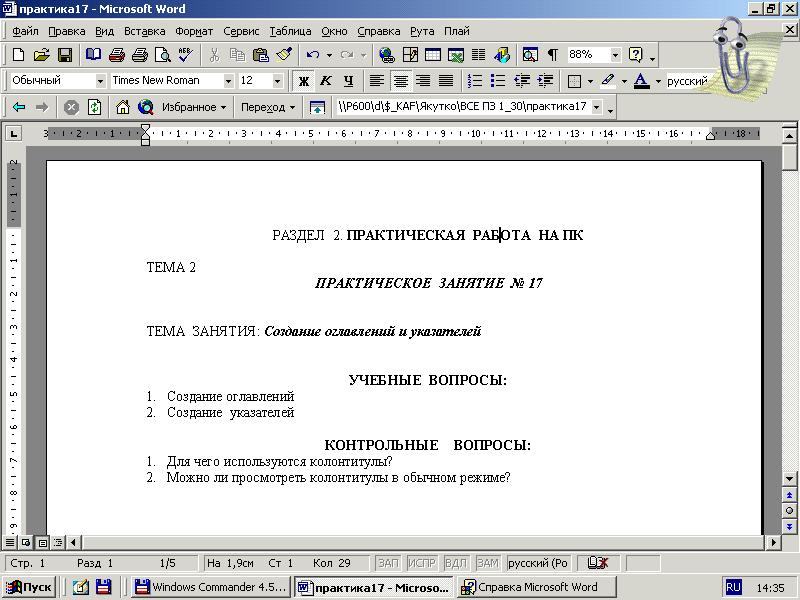The image size is (800, 600).
Task: Paste from clipboard icon
Action: click(261, 54)
